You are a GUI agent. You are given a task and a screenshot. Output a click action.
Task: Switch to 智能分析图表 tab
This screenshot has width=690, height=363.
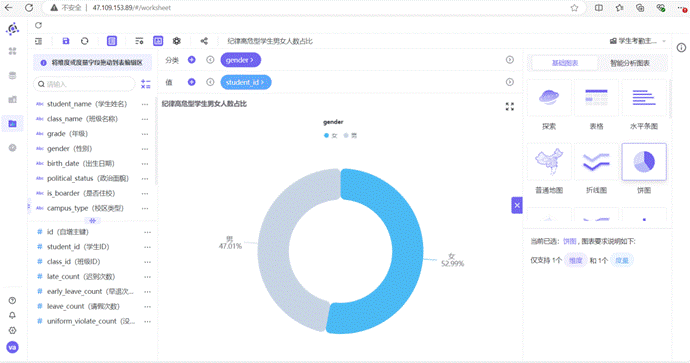click(x=630, y=63)
